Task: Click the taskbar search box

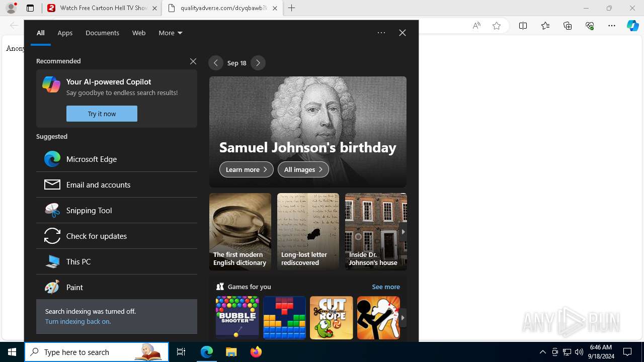Action: pos(97,352)
